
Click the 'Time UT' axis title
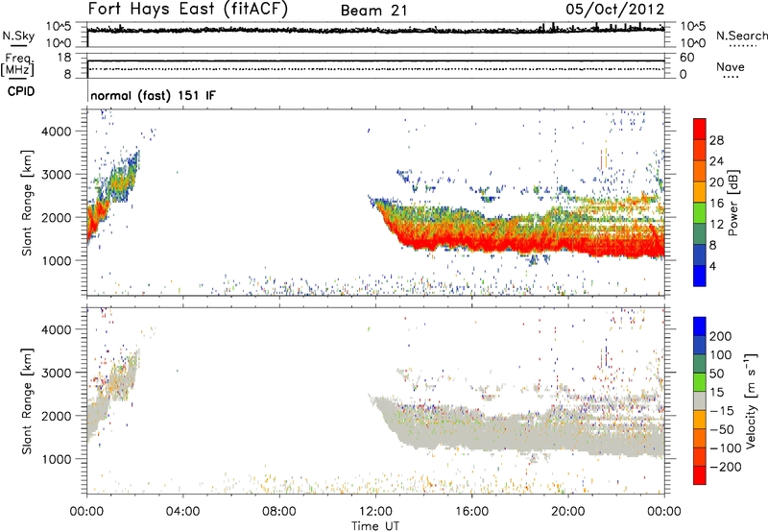375,526
